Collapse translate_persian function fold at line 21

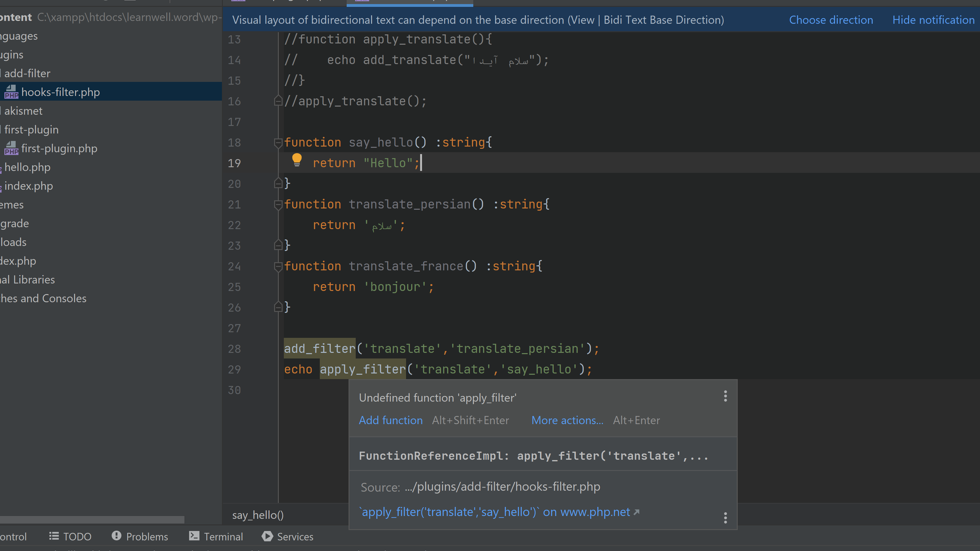[278, 205]
